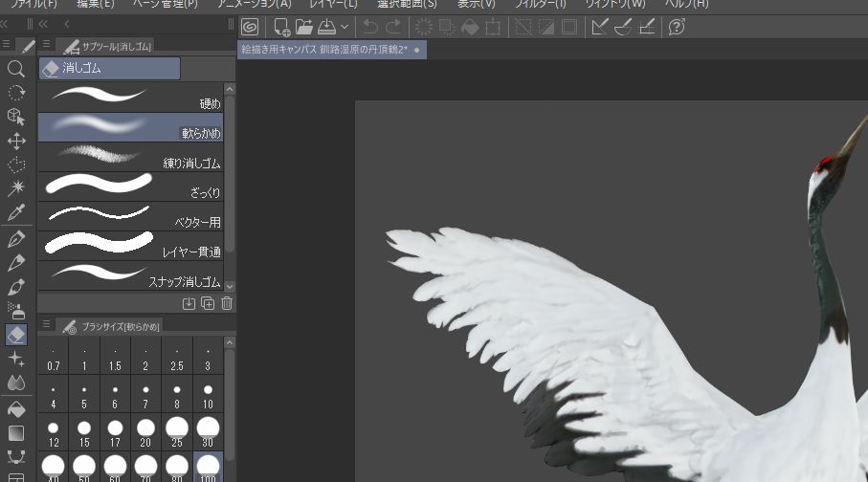Toggle Show selection border icon
This screenshot has width=868, height=482.
pos(569,27)
